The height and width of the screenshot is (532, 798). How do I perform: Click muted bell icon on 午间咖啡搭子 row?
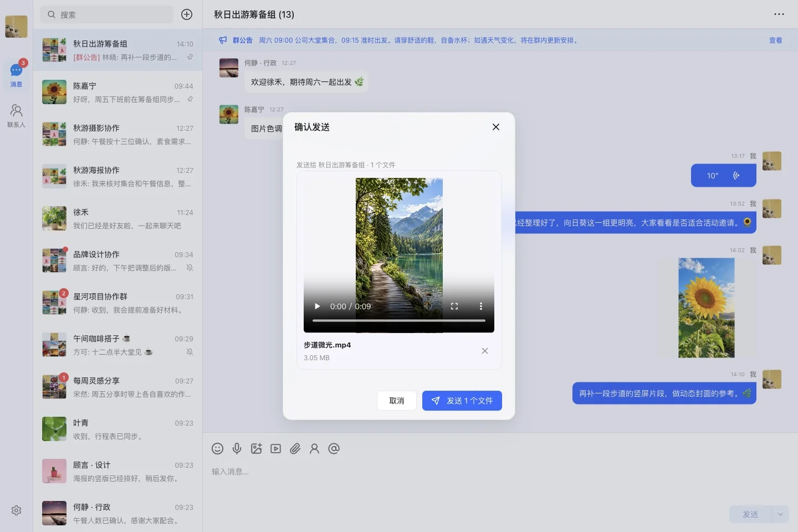(x=190, y=352)
